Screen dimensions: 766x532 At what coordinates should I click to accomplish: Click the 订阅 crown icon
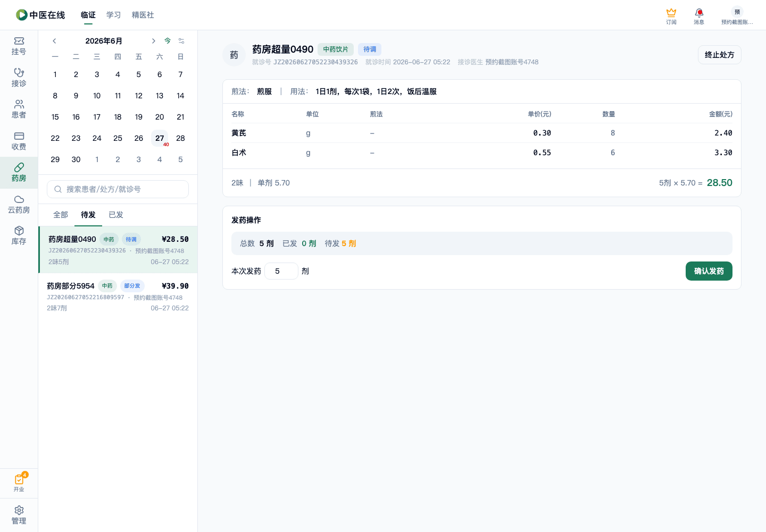click(x=671, y=16)
